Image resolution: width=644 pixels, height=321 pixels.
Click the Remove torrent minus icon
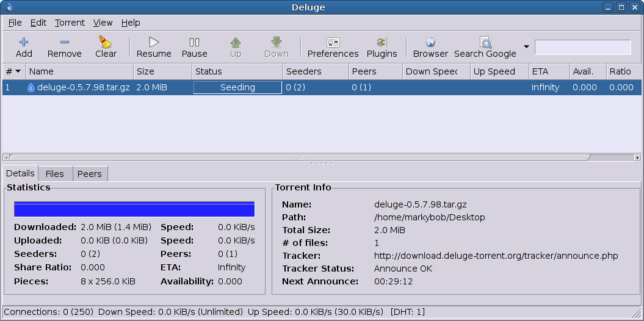tap(65, 42)
